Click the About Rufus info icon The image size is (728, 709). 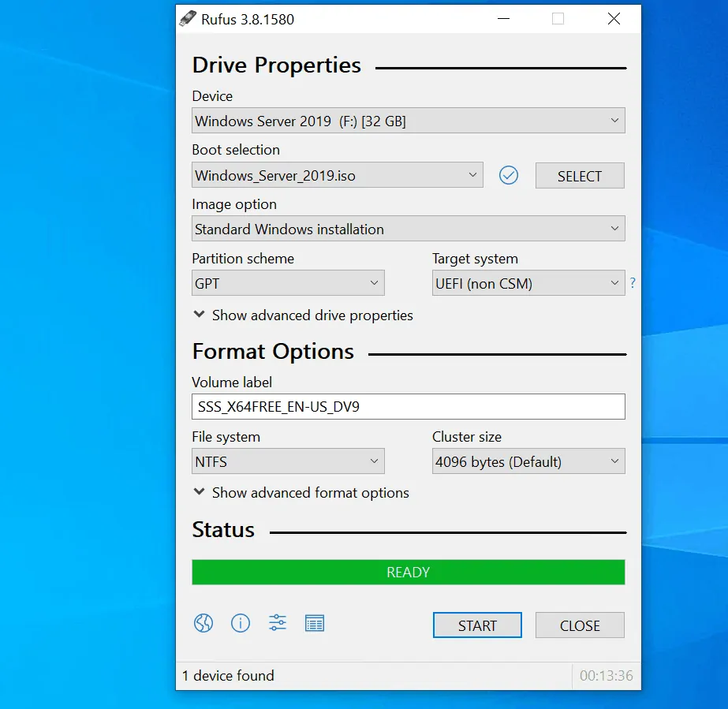click(240, 622)
